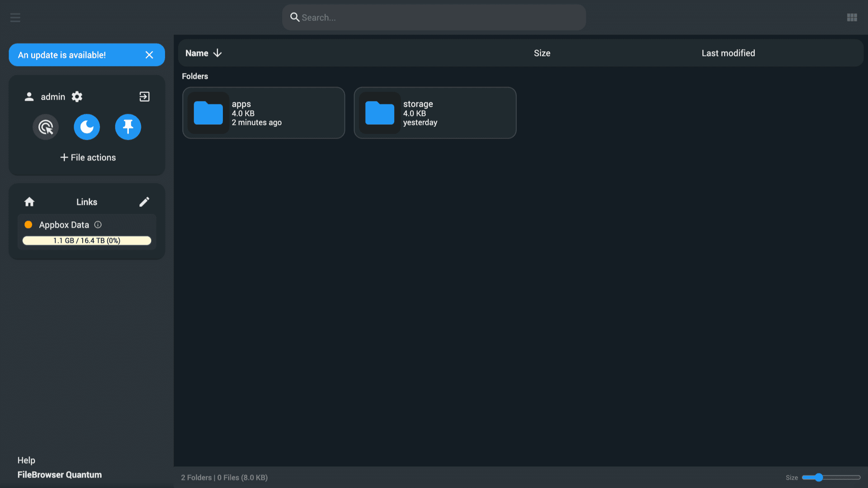Sort by Size column
The height and width of the screenshot is (488, 868).
click(542, 53)
